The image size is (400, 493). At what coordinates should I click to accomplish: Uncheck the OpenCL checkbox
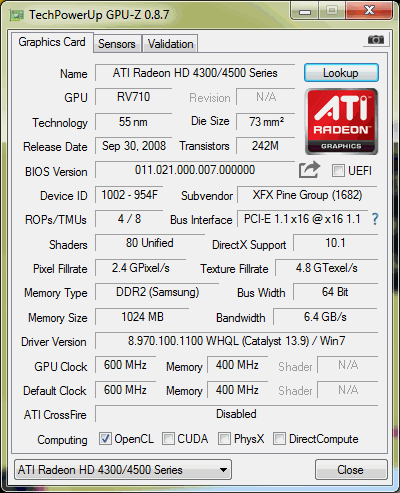[x=105, y=439]
